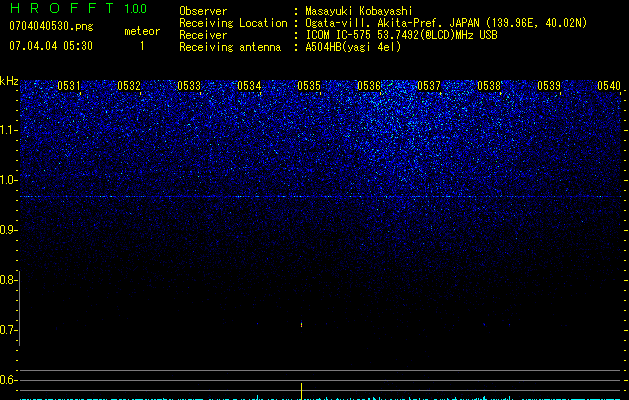Click the meteor echo spot near 0.7 kHz

301,324
